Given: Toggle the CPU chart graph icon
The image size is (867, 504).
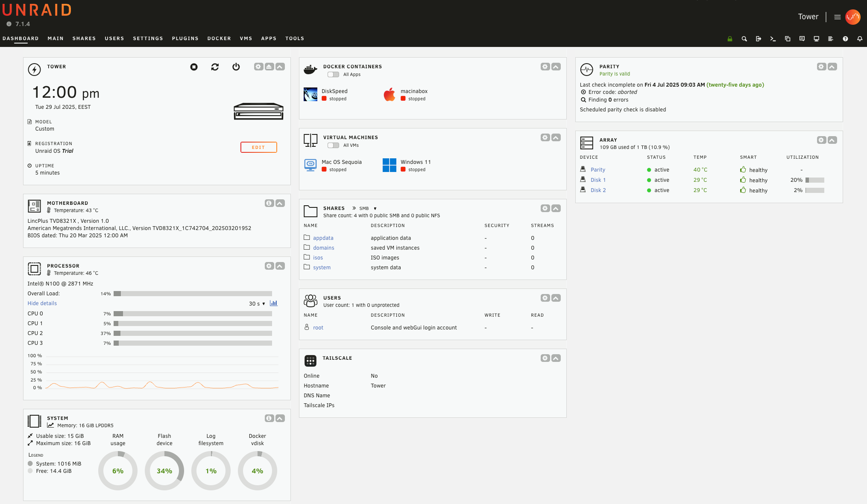Looking at the screenshot, I should 274,303.
